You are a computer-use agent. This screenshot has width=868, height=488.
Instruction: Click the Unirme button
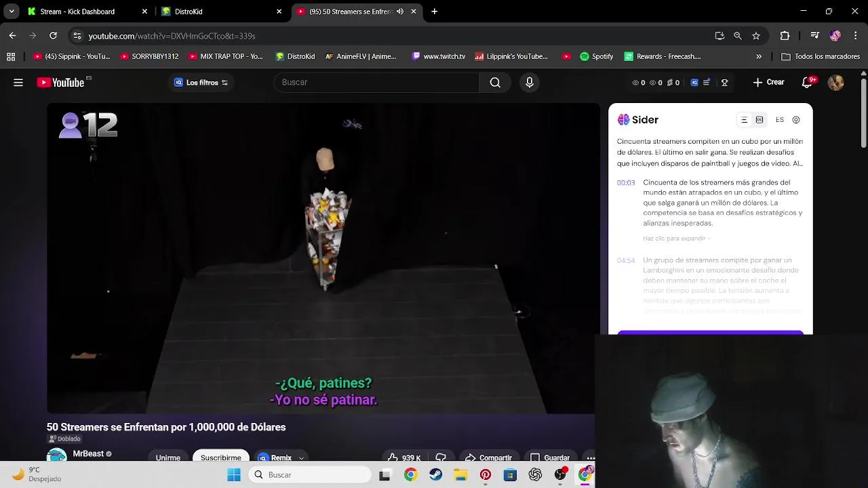coord(168,457)
